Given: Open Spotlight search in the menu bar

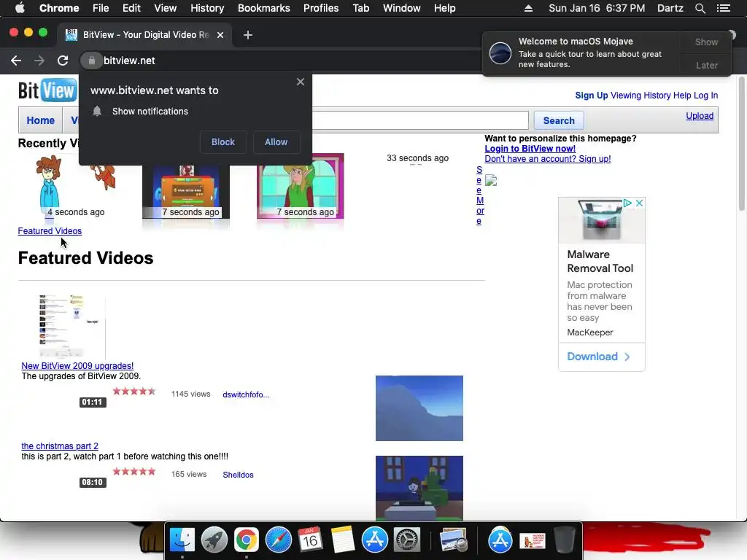Looking at the screenshot, I should coord(700,8).
